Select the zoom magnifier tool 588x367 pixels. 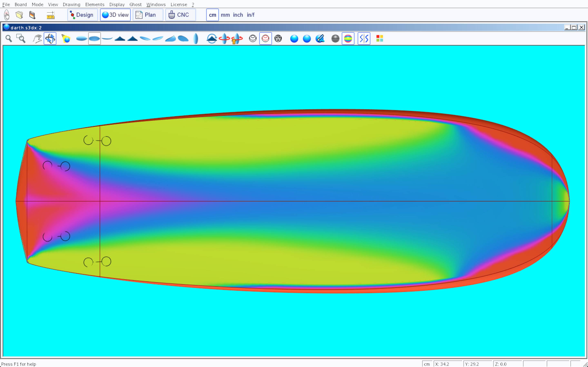(9, 39)
